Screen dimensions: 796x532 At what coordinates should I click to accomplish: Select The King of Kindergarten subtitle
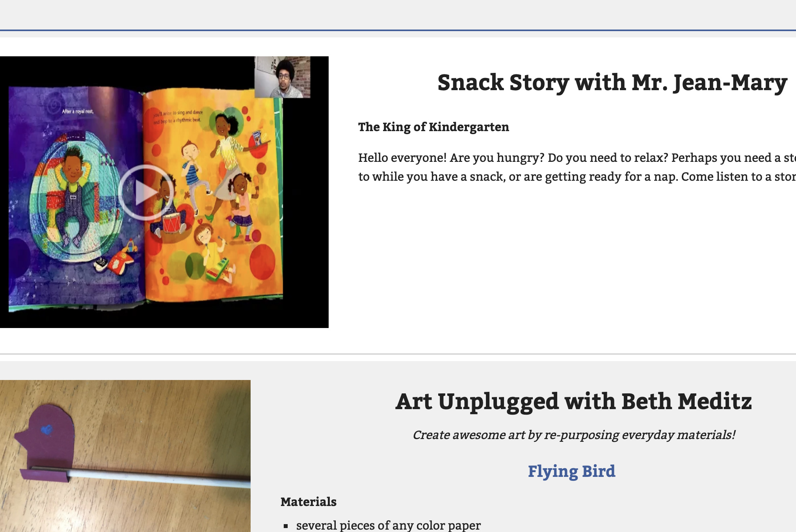coord(433,127)
